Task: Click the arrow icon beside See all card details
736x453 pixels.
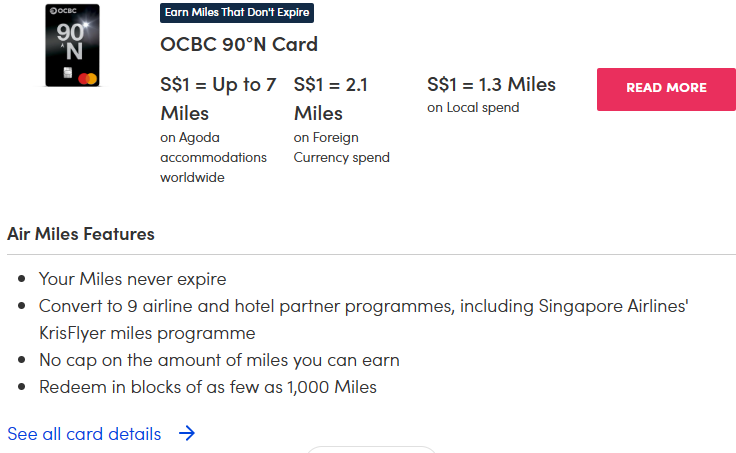Action: [186, 434]
